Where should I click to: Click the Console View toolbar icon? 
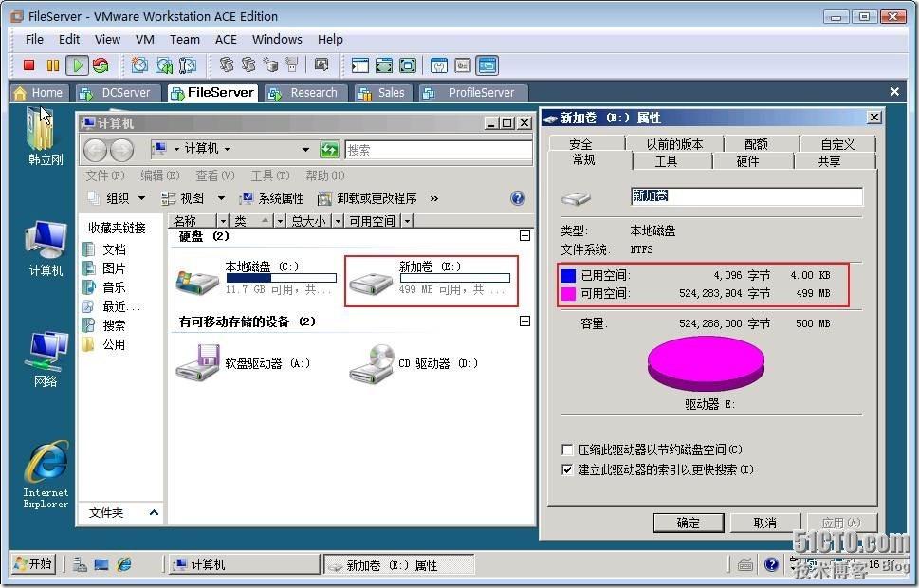pyautogui.click(x=487, y=65)
